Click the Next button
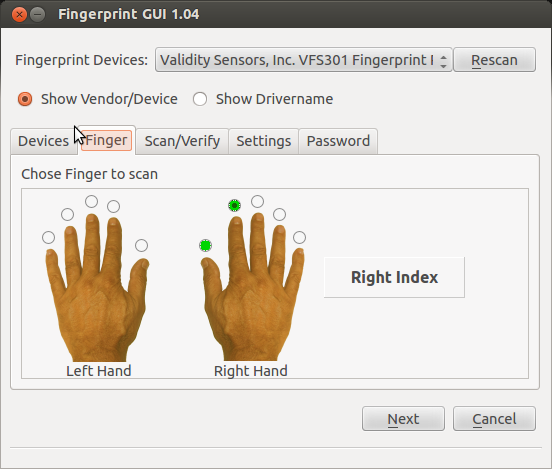The height and width of the screenshot is (469, 552). (x=403, y=419)
